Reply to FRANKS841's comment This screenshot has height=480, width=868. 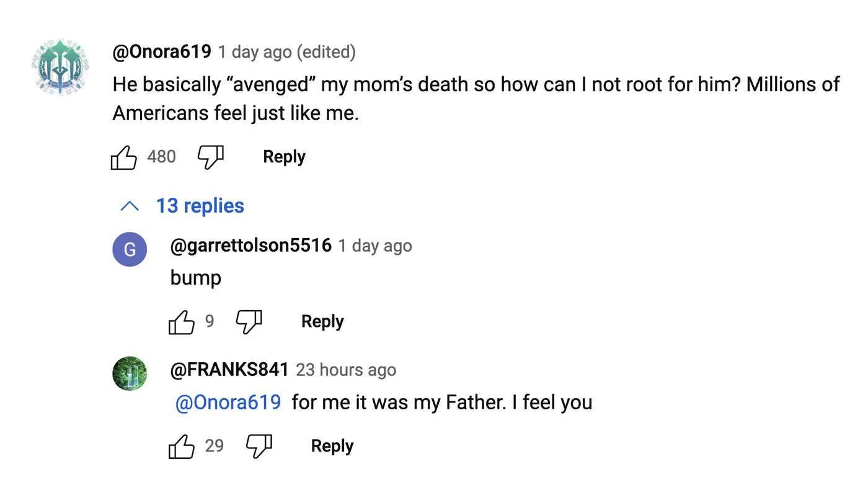(x=332, y=447)
